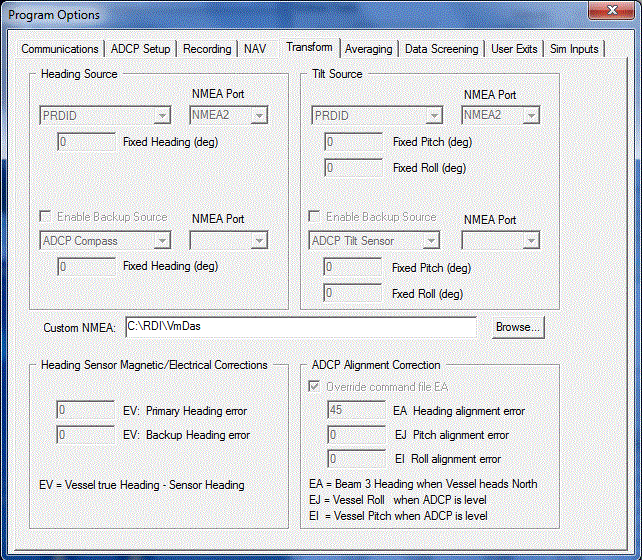This screenshot has height=560, width=644.
Task: Select the Sim Inputs tab
Action: [574, 49]
